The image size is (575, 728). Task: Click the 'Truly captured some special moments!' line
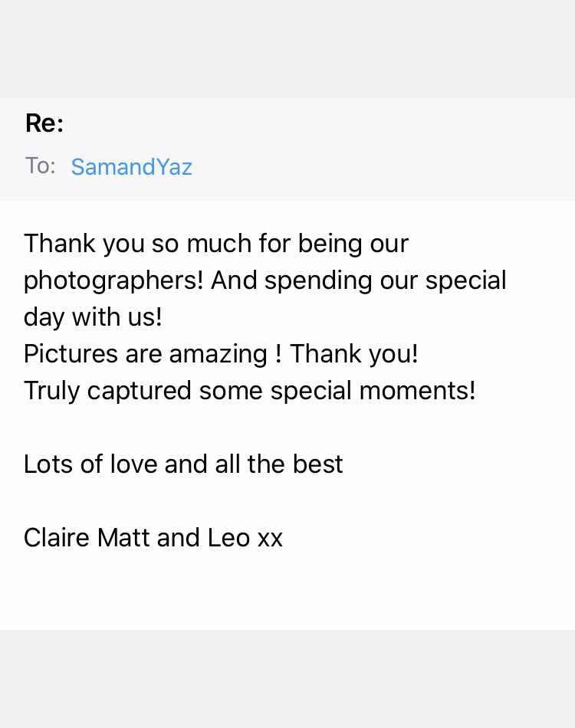[250, 391]
